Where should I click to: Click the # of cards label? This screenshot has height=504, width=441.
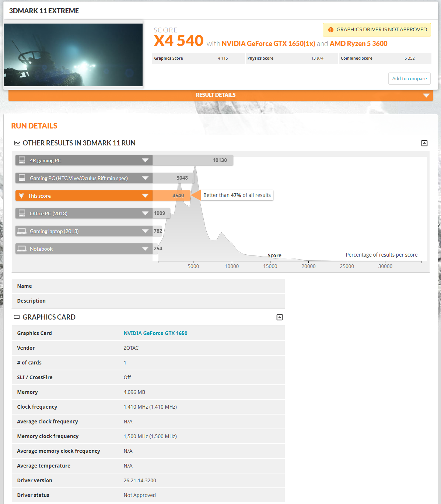29,363
